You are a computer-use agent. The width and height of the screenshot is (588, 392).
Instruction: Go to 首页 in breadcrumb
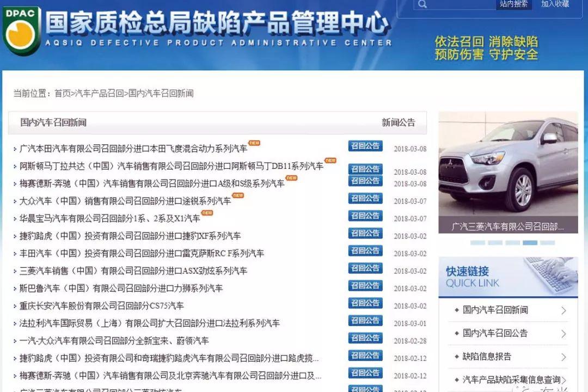coord(62,93)
